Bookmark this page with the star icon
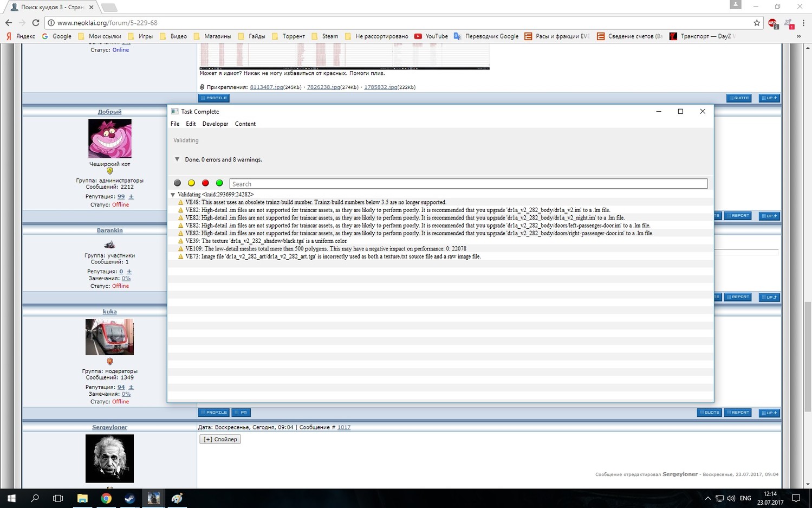 pos(757,23)
